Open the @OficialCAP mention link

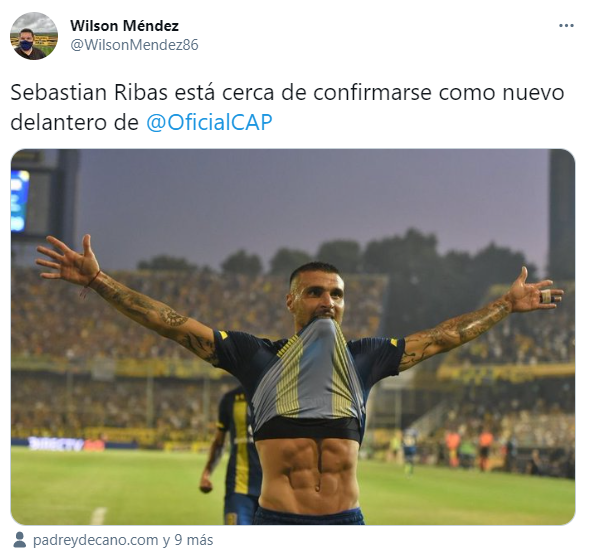[x=209, y=123]
